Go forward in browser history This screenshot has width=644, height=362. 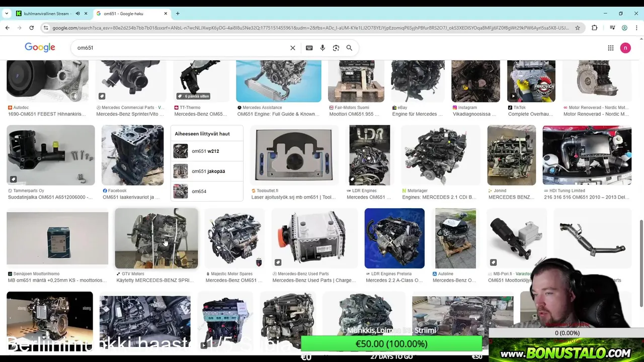(x=20, y=28)
